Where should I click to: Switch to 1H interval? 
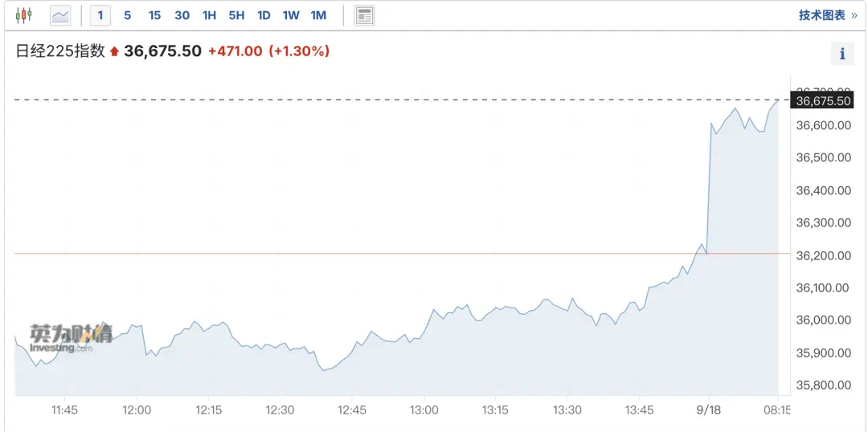click(209, 15)
